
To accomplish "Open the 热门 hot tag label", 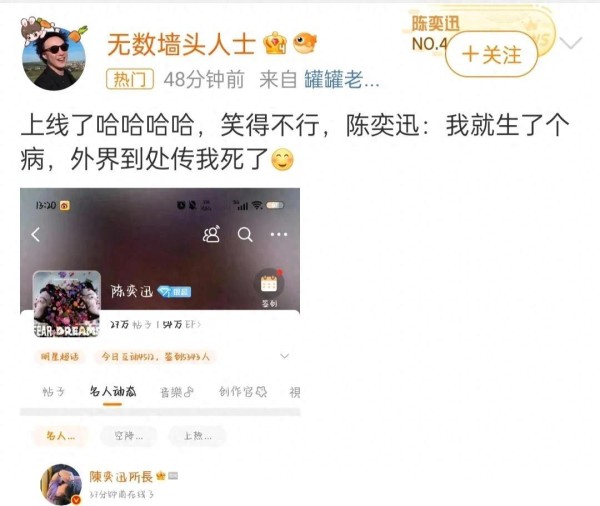I will point(130,79).
